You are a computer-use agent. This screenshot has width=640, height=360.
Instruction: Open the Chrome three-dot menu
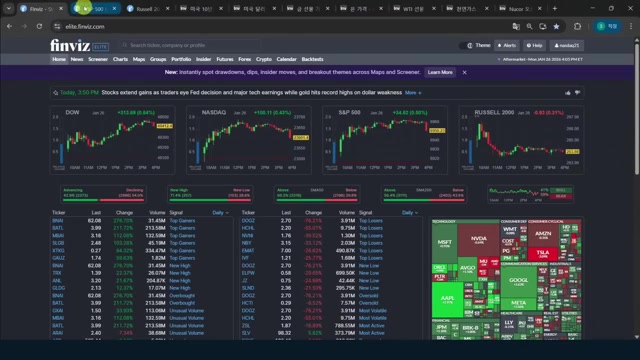coord(631,26)
